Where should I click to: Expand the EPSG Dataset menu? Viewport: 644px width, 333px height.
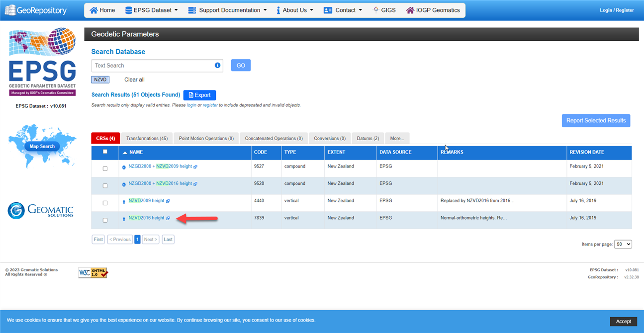[151, 10]
